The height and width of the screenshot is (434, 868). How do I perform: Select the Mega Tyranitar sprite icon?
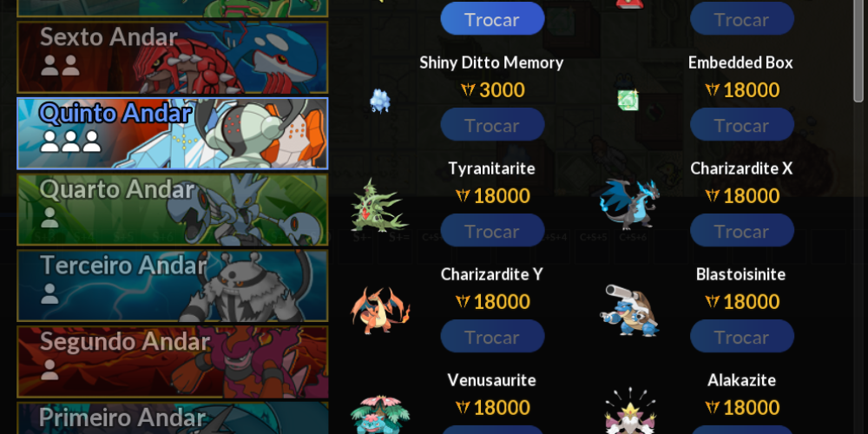(x=380, y=206)
